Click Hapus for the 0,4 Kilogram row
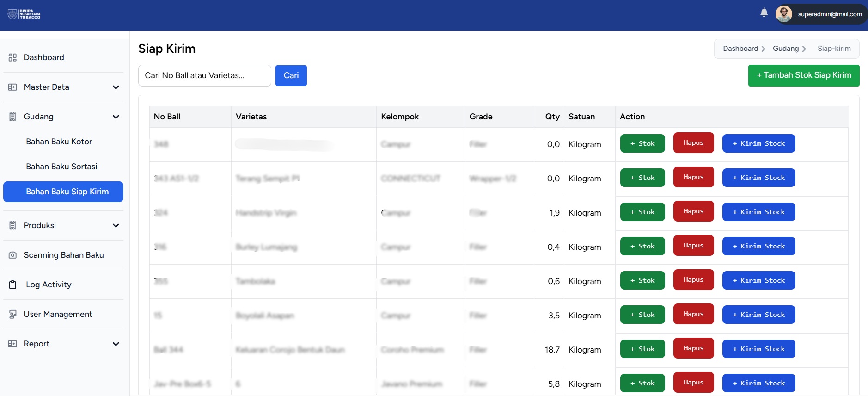The height and width of the screenshot is (396, 868). (693, 246)
